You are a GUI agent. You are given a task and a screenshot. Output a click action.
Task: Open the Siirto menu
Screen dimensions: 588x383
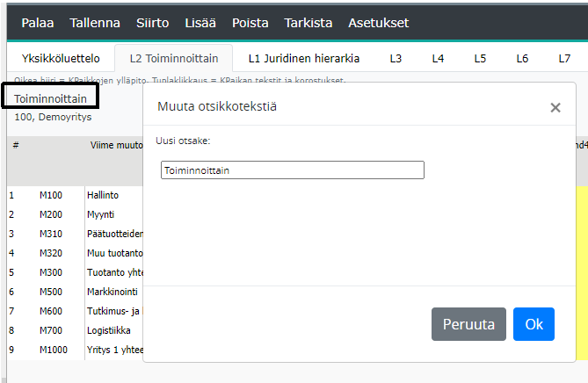coord(153,23)
